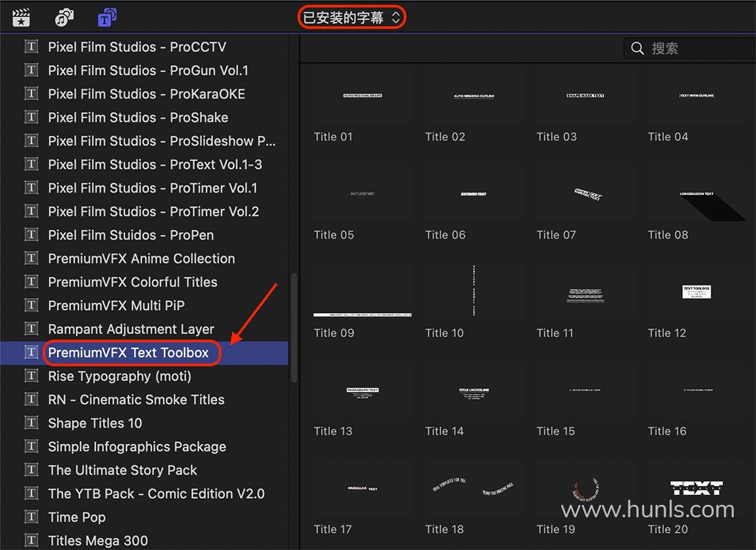Select the Title 01 thumbnail
756x550 pixels.
362,96
